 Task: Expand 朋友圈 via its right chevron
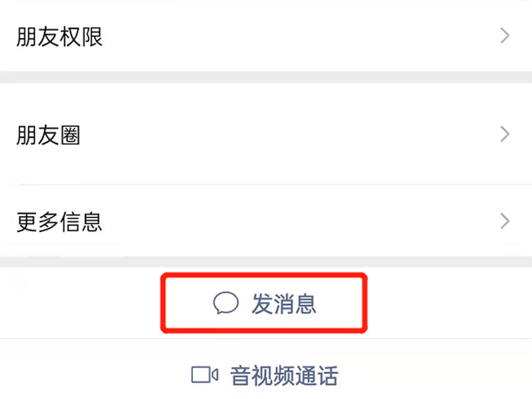click(x=505, y=135)
